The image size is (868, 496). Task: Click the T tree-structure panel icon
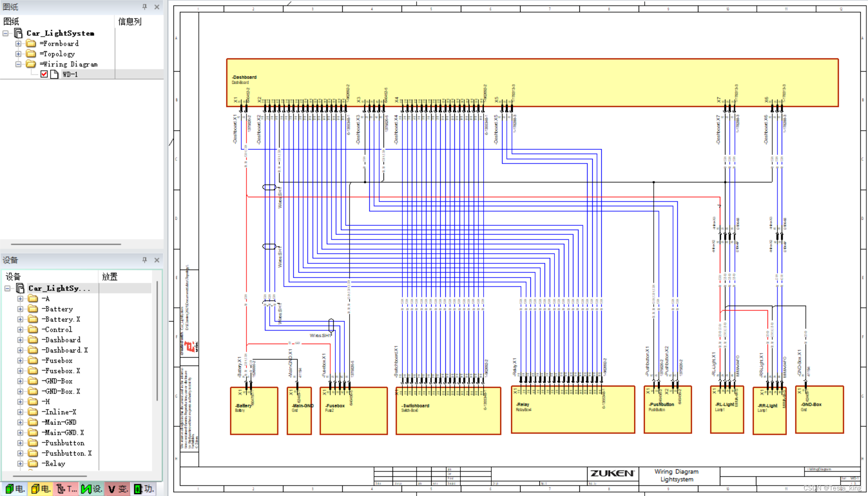(x=65, y=488)
